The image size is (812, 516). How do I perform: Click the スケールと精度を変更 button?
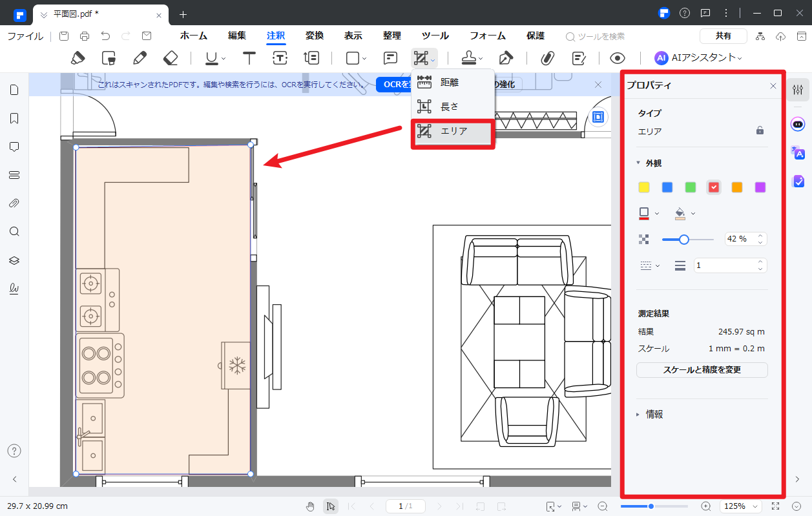click(x=702, y=370)
